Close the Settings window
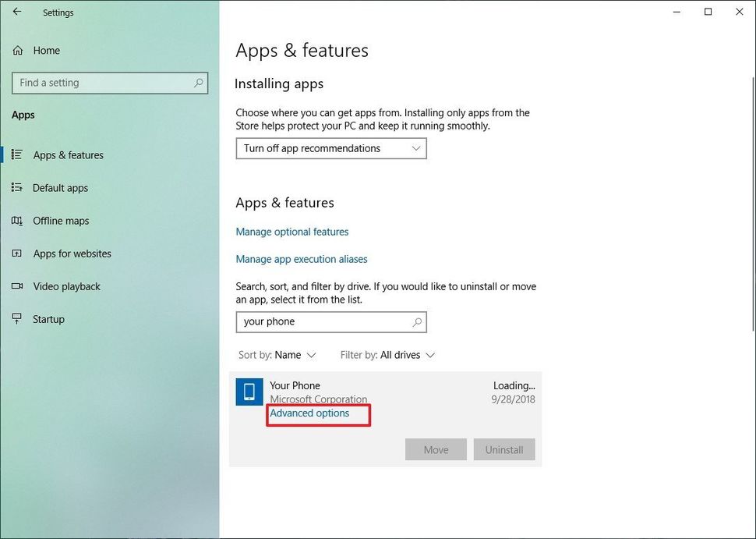Viewport: 756px width, 539px height. [739, 12]
